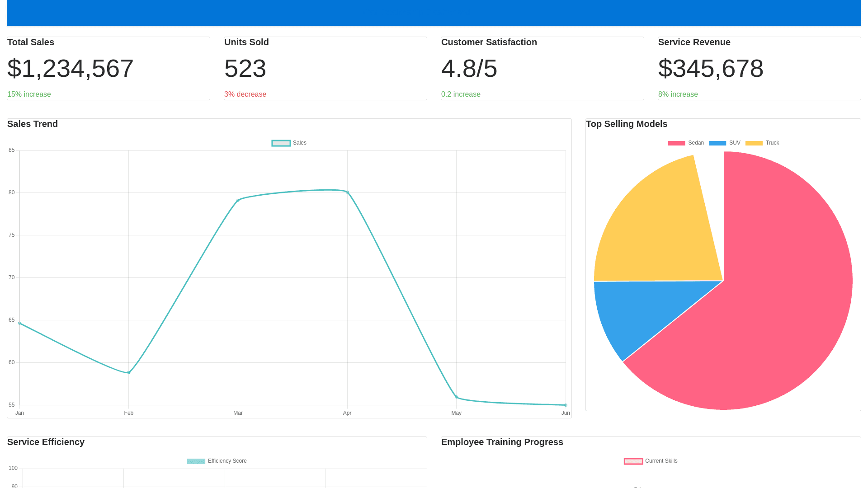Toggle the Sedan legend swatch

coord(676,143)
